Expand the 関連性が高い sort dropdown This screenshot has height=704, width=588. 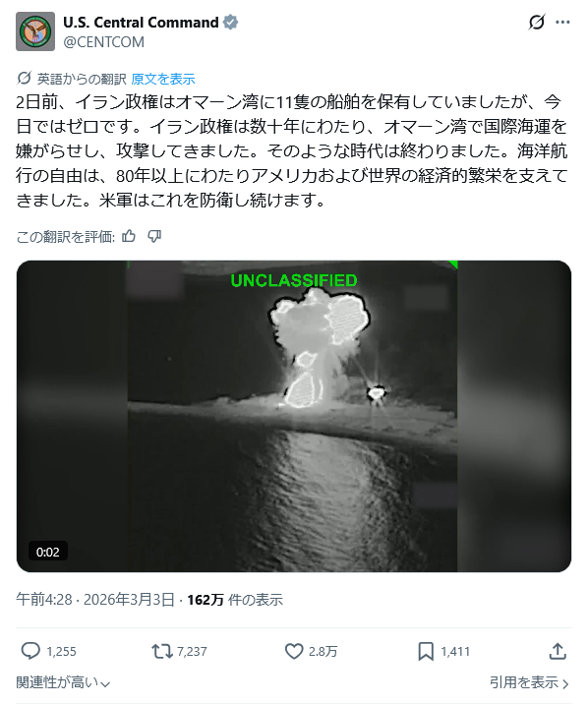pos(63,683)
